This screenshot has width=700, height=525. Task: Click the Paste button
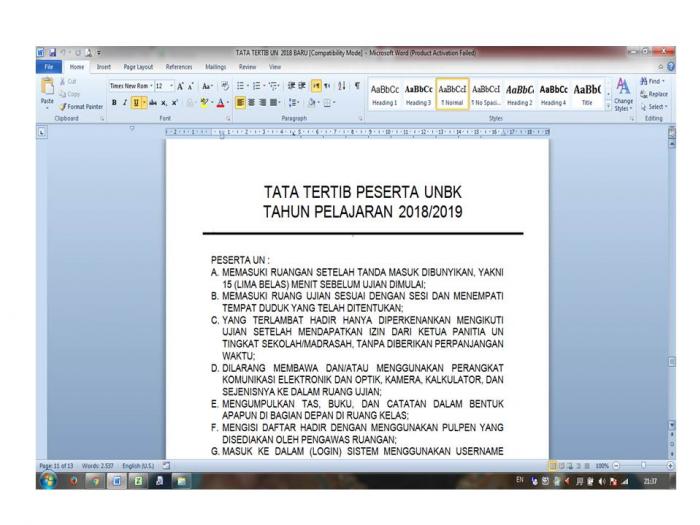point(47,93)
